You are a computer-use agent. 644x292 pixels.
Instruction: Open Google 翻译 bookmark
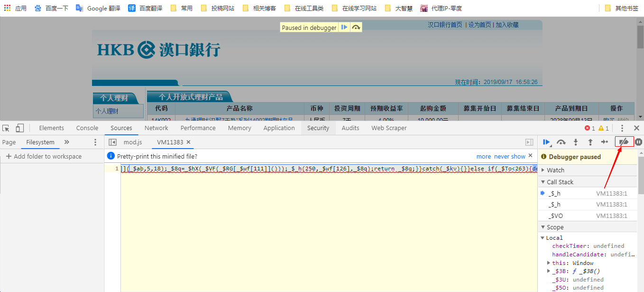point(98,8)
